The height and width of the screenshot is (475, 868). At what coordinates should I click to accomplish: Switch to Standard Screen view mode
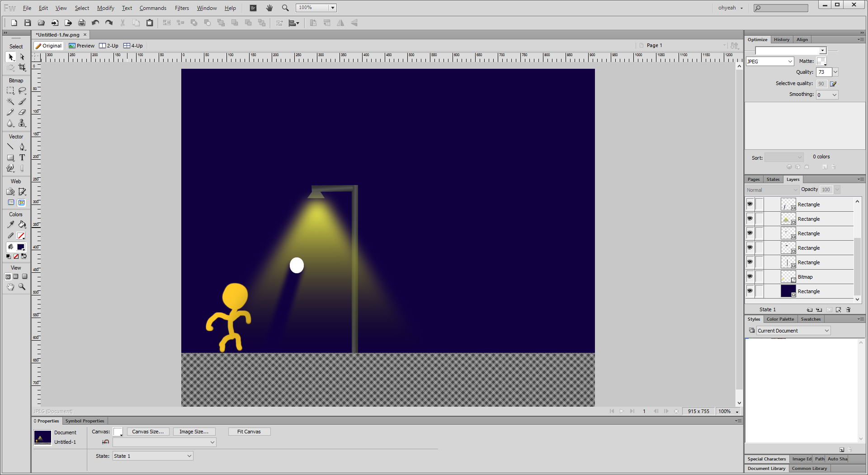8,277
